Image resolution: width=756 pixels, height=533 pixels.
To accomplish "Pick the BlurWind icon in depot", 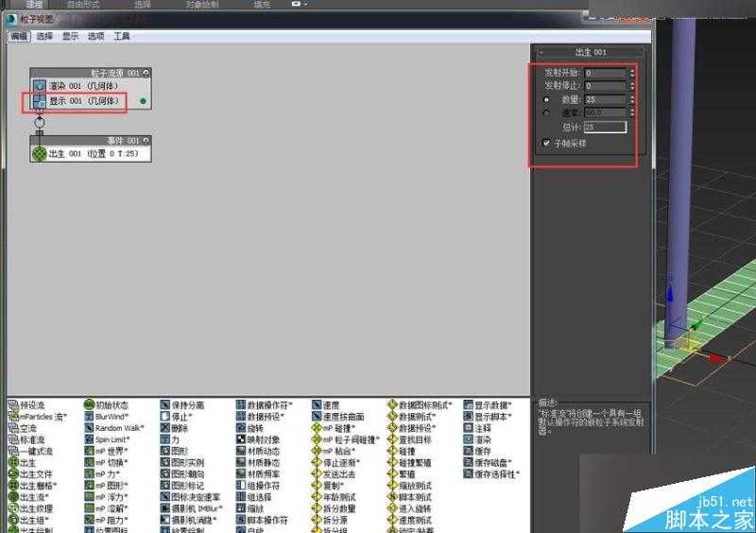I will click(89, 416).
